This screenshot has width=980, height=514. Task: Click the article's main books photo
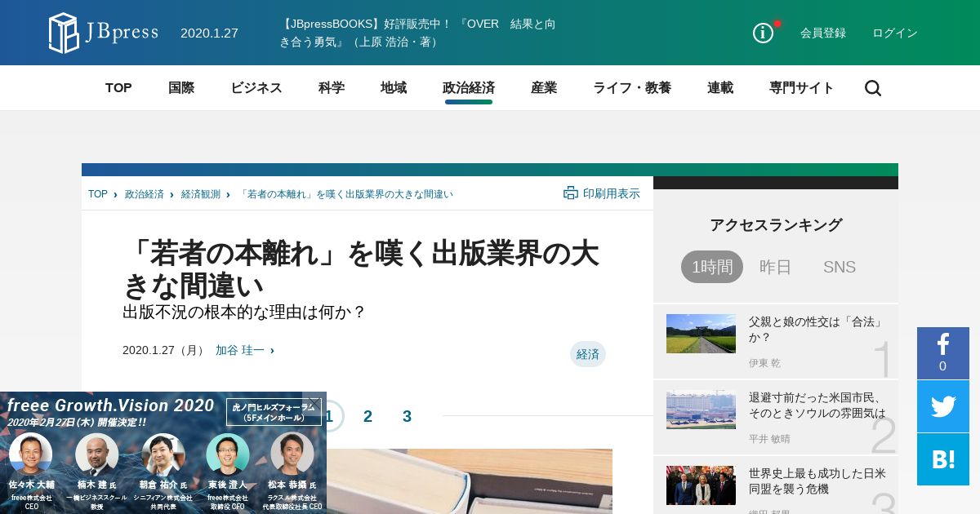(x=470, y=481)
